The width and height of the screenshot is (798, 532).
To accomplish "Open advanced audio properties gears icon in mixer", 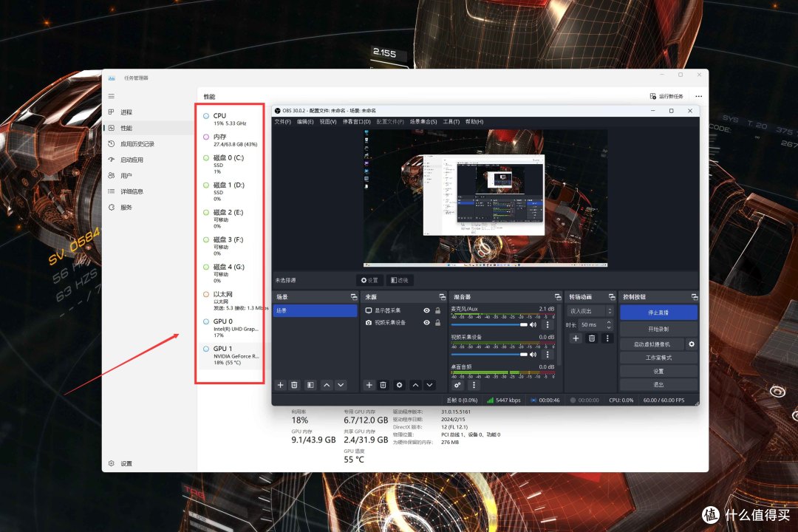I will 457,385.
